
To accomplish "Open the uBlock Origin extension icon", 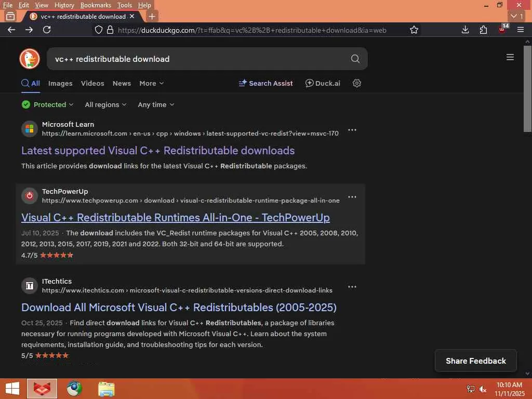I will pos(503,29).
